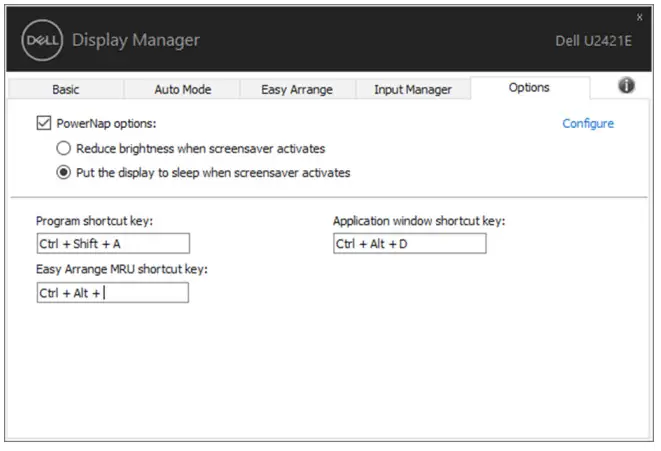Open the info icon next to Options
This screenshot has height=451, width=661.
(626, 86)
